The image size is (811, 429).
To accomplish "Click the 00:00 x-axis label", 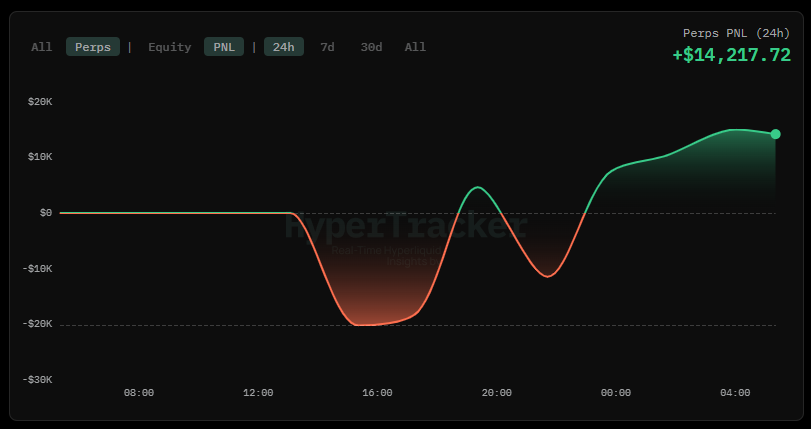I will [x=615, y=393].
